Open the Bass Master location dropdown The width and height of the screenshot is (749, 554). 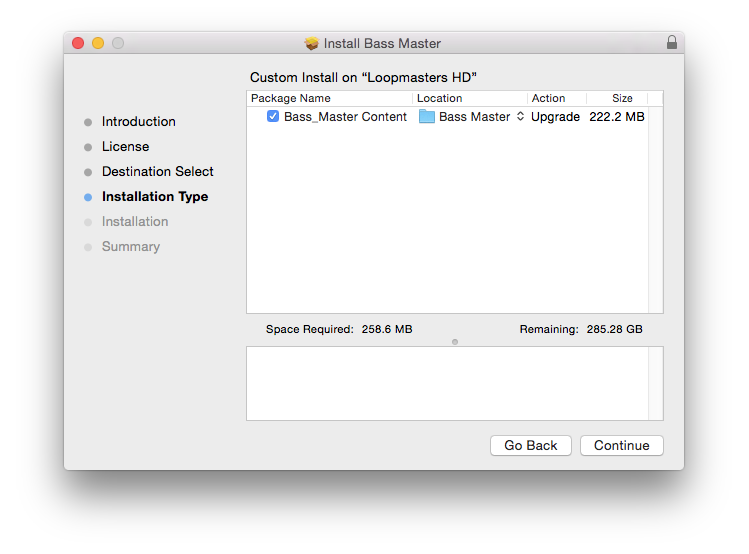pos(520,117)
